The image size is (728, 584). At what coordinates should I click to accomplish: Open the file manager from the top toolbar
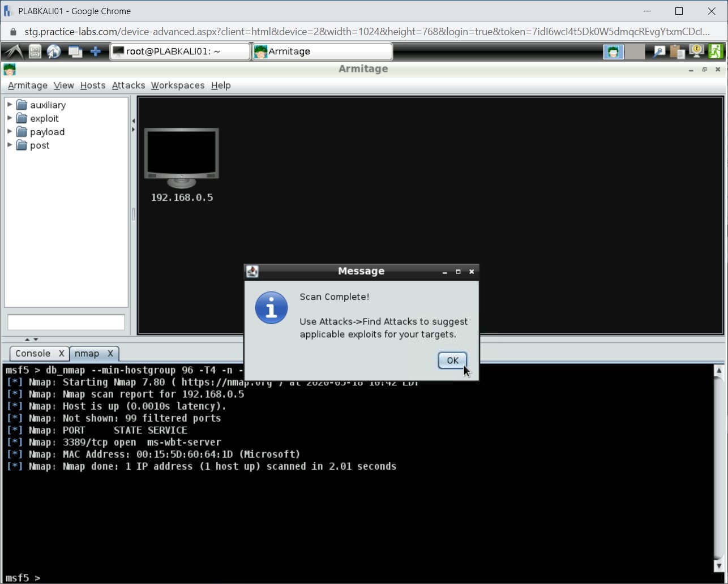click(34, 51)
